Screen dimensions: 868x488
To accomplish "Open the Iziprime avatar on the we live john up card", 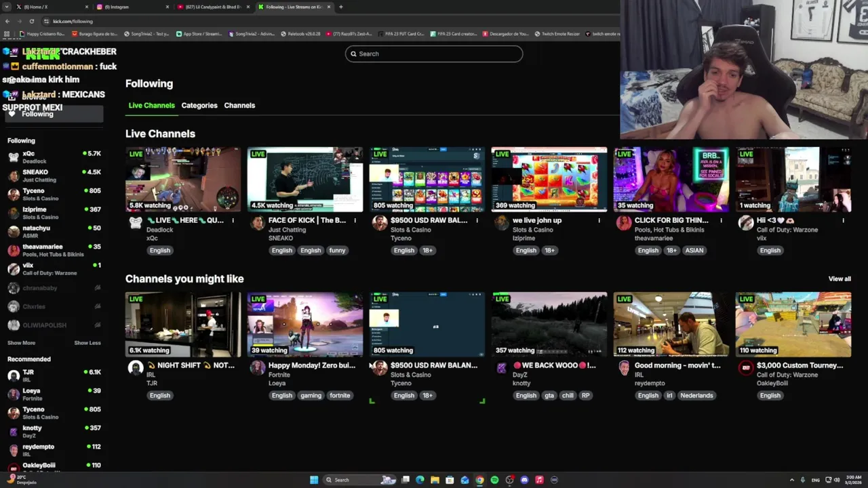I will 502,223.
